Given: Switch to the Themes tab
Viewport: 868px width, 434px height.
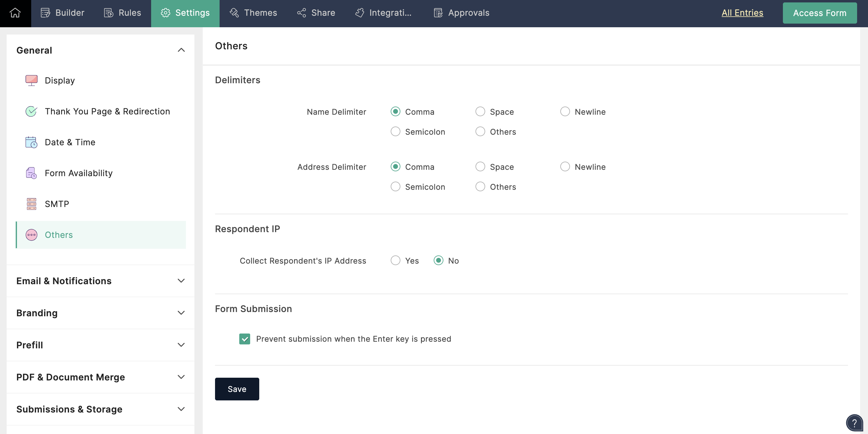Looking at the screenshot, I should click(x=253, y=13).
